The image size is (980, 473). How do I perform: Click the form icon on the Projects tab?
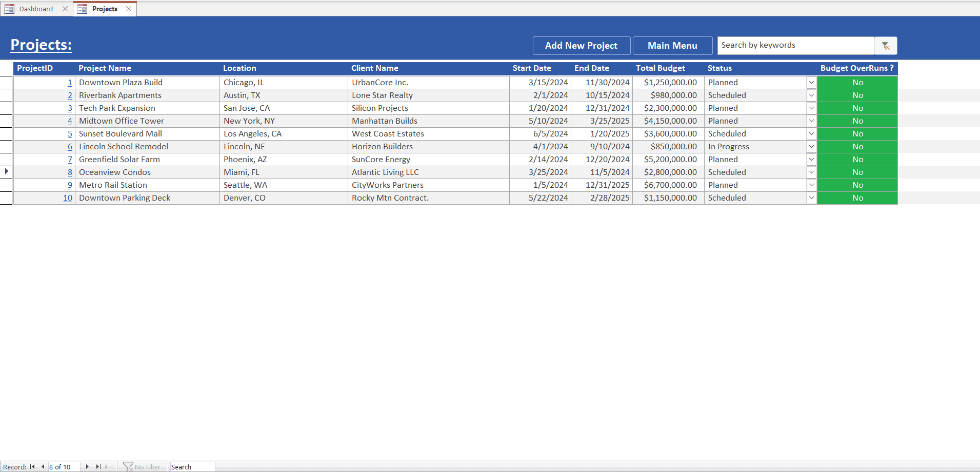point(82,9)
